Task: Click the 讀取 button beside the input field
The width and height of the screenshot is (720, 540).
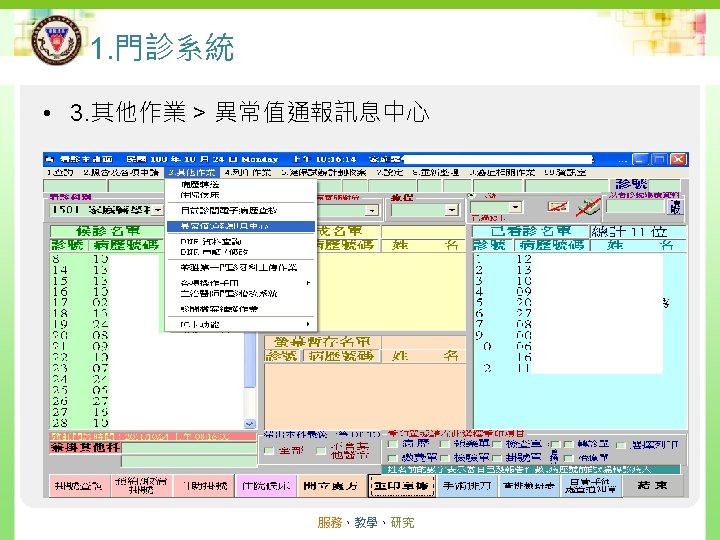Action: (675, 207)
